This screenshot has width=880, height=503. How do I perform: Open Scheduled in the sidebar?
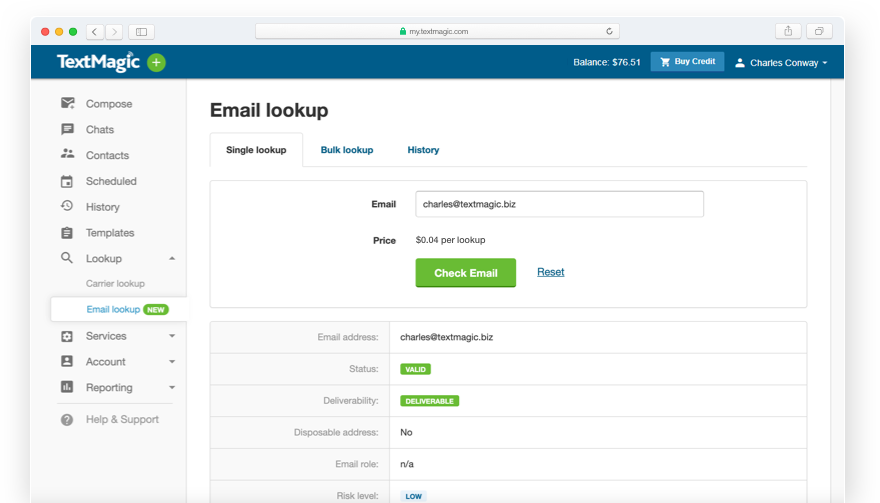[111, 181]
